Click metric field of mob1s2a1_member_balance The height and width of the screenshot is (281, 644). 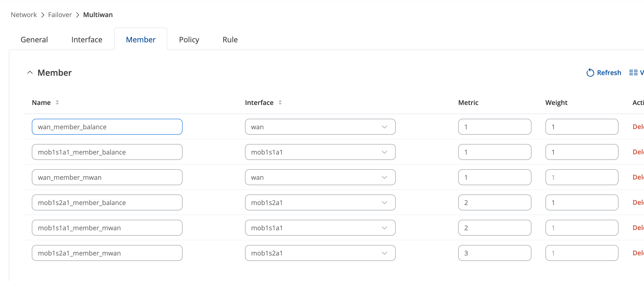click(494, 203)
